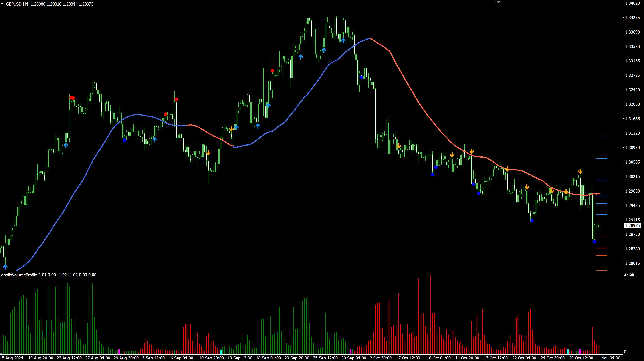Click the blue up arrow above 25 Sep 12:00
Viewport: 644px width, 361px height.
tap(324, 50)
